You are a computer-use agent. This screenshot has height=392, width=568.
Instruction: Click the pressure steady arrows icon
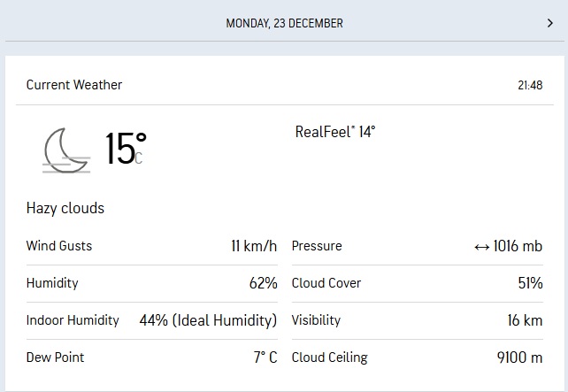pos(482,247)
